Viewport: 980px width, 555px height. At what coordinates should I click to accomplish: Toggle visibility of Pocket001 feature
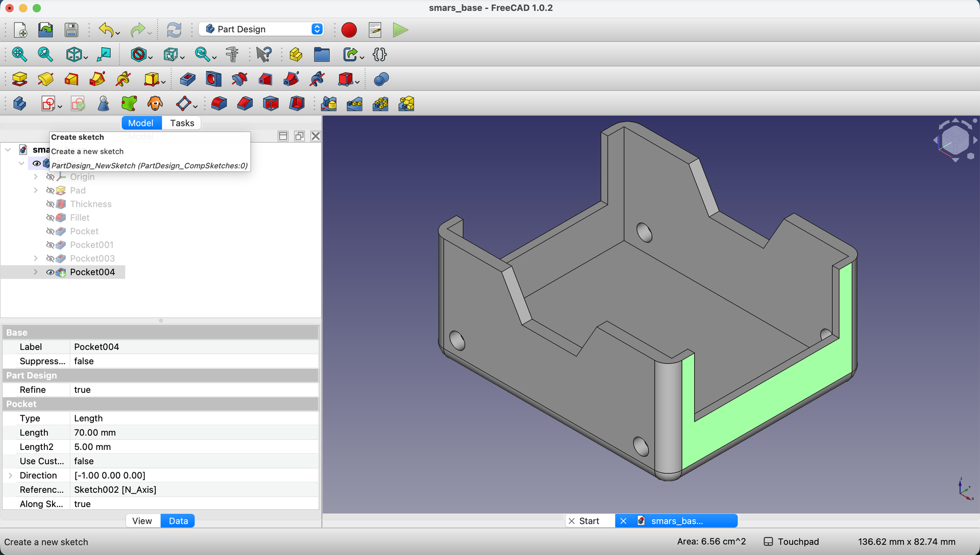pyautogui.click(x=50, y=245)
